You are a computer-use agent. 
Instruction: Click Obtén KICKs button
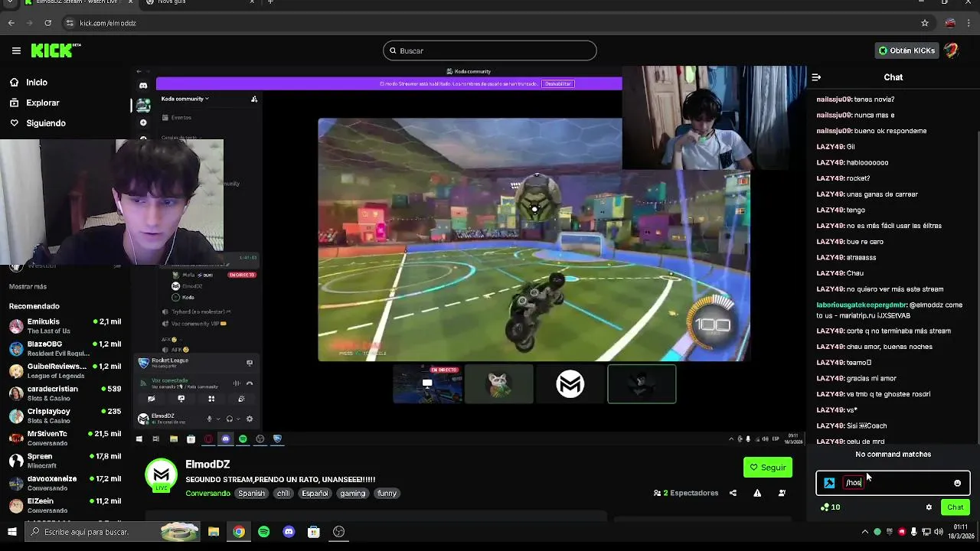tap(906, 51)
